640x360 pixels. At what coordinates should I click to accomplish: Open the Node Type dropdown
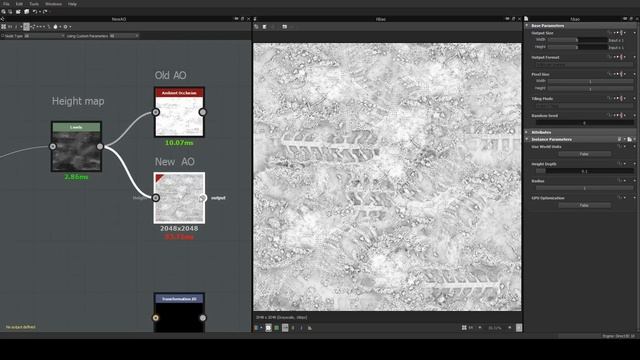click(x=44, y=36)
